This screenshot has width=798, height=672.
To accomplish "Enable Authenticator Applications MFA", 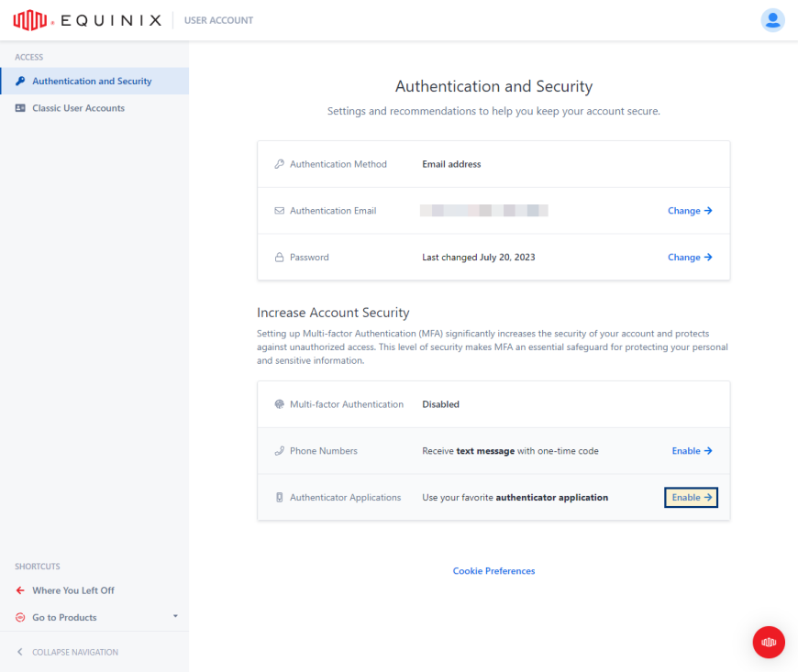I will click(691, 497).
